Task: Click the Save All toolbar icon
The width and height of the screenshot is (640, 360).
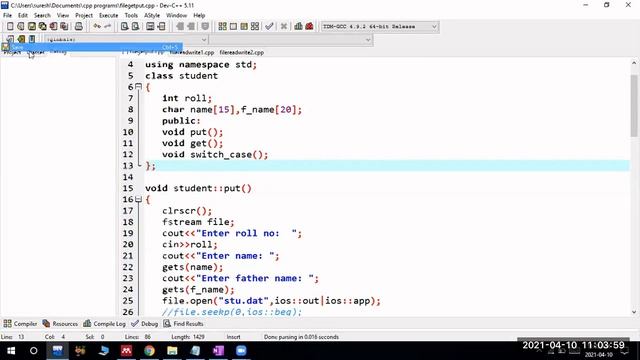Action: tap(42, 27)
